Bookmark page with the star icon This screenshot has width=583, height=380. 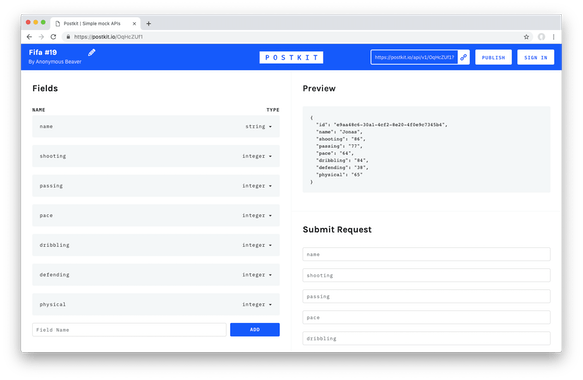tap(526, 37)
